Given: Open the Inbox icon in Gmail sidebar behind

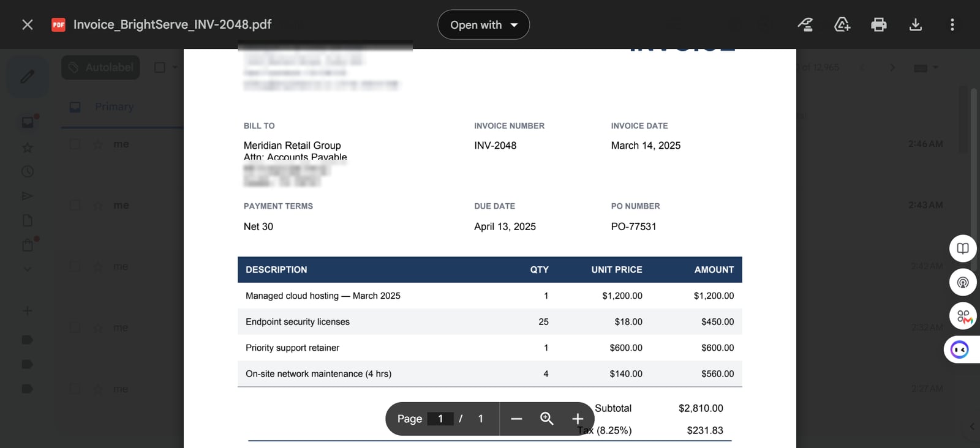Looking at the screenshot, I should 28,122.
